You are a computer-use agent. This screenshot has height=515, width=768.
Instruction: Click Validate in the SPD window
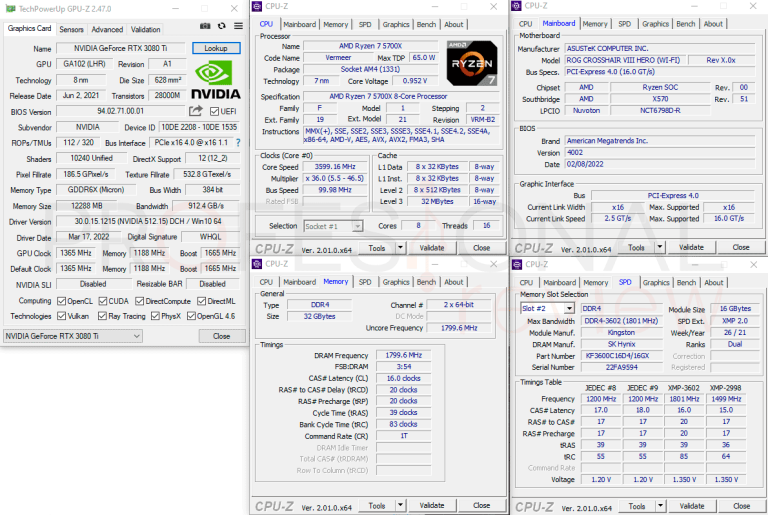coord(692,506)
